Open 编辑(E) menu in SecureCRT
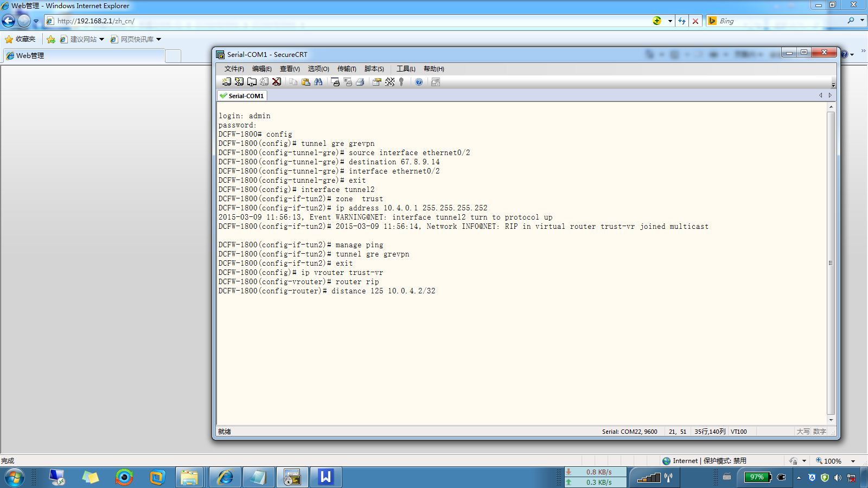 click(261, 69)
